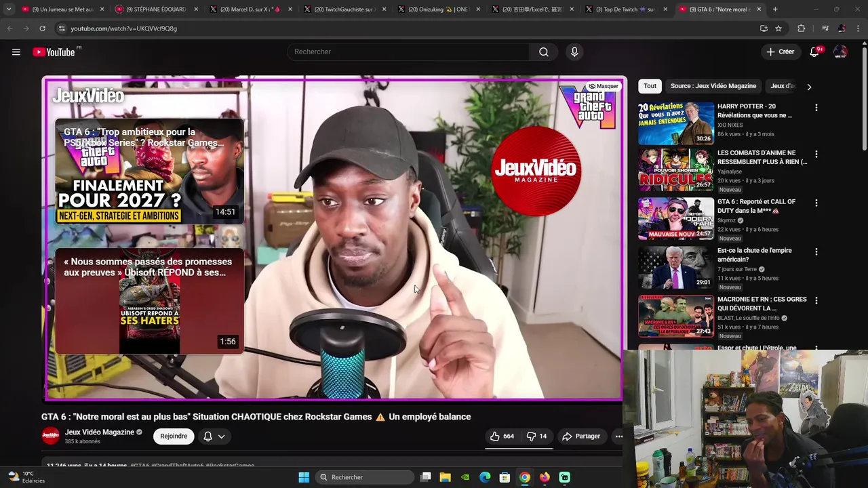
Task: Click the Rechercher search field on YouTube
Action: tap(409, 52)
